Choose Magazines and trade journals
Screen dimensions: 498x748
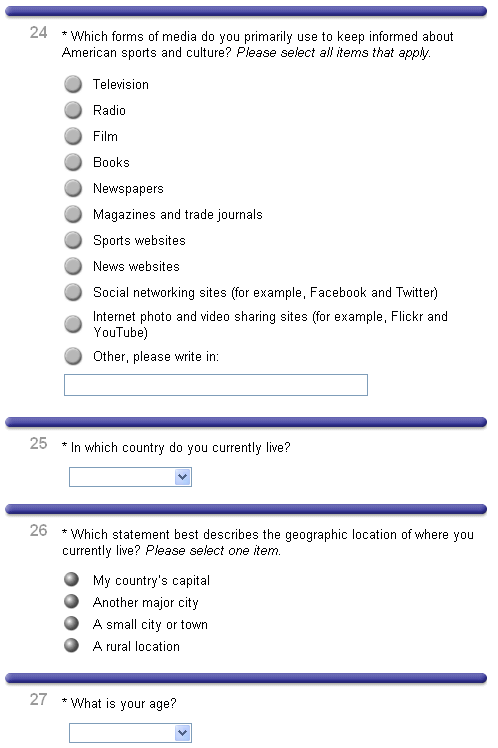click(73, 214)
